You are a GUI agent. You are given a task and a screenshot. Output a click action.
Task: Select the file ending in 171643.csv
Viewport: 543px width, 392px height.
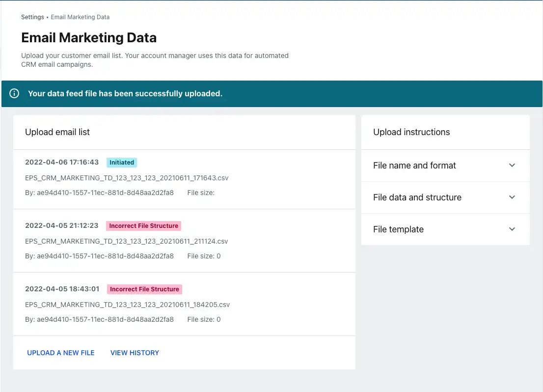pos(127,178)
